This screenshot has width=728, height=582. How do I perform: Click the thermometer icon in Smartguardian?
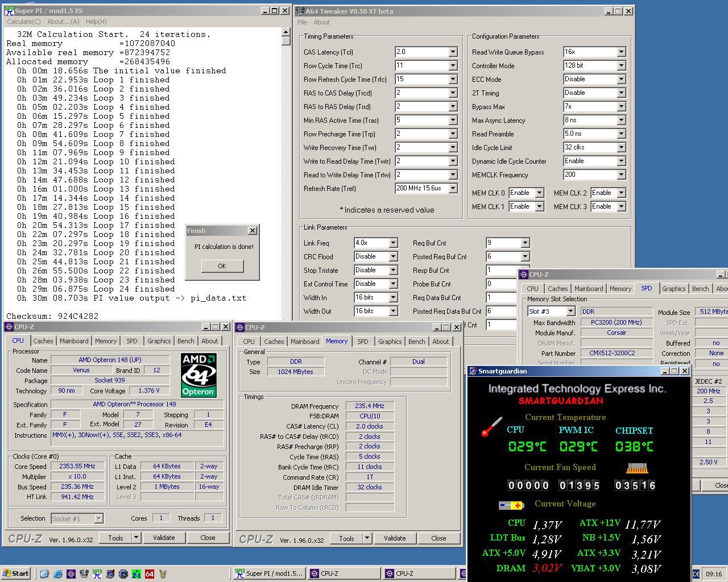[x=491, y=427]
